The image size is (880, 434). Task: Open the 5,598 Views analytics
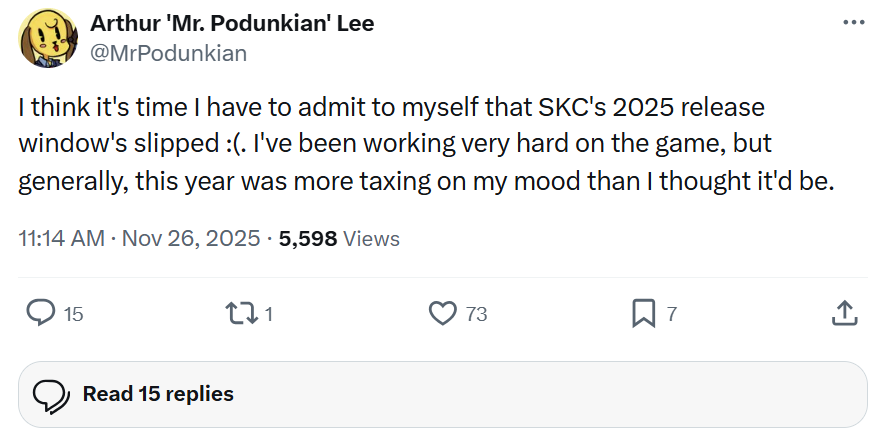(x=339, y=239)
